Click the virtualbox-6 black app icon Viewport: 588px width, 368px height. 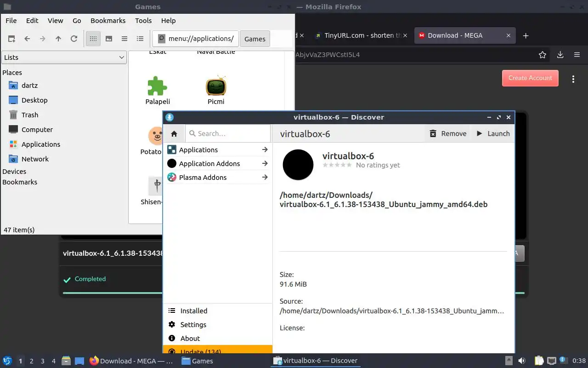[298, 165]
